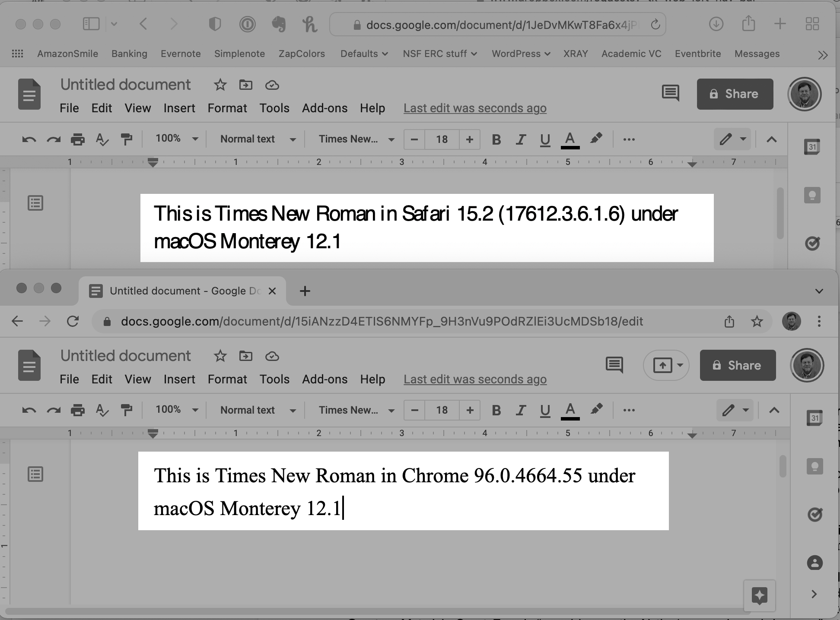Toggle italic in Chrome's Docs toolbar

click(521, 410)
